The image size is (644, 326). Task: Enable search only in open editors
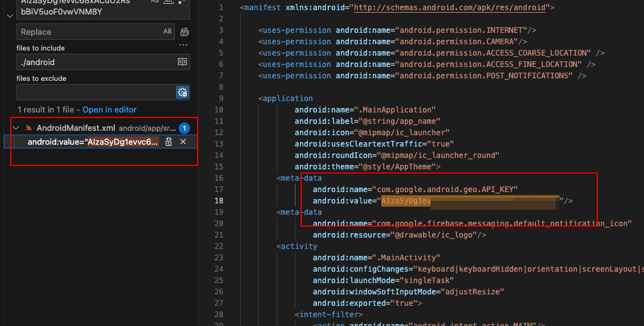(182, 62)
